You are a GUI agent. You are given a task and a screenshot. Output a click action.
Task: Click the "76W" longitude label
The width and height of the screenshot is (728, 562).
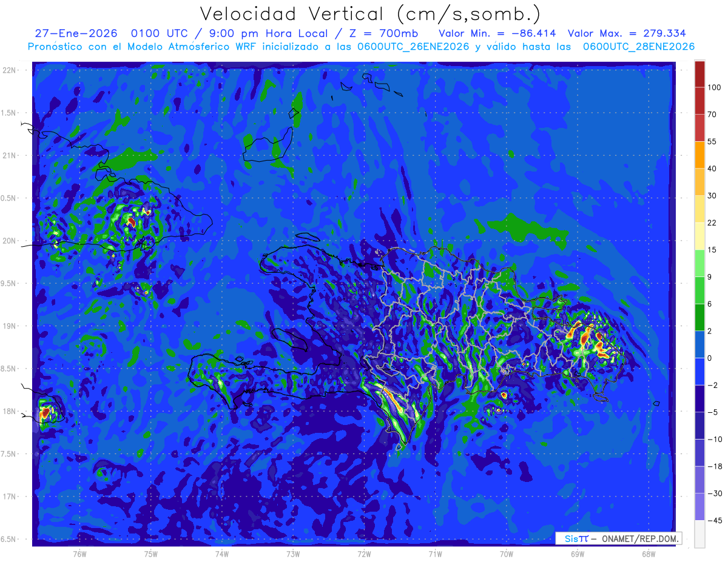click(x=79, y=554)
